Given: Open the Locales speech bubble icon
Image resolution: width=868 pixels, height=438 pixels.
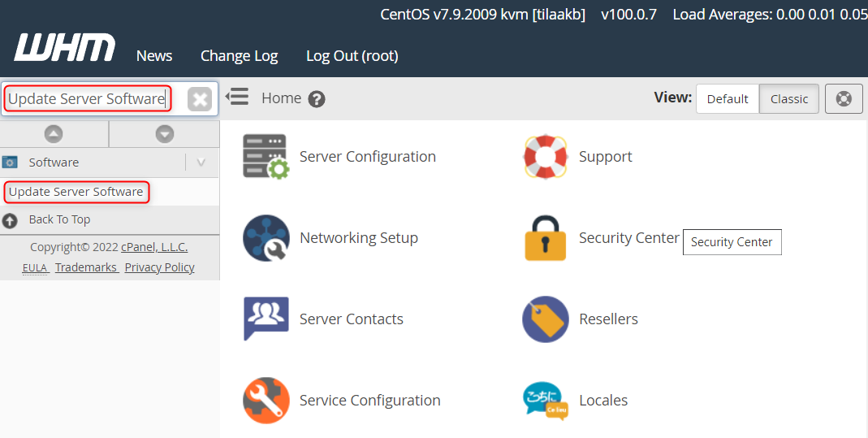Looking at the screenshot, I should click(x=546, y=401).
